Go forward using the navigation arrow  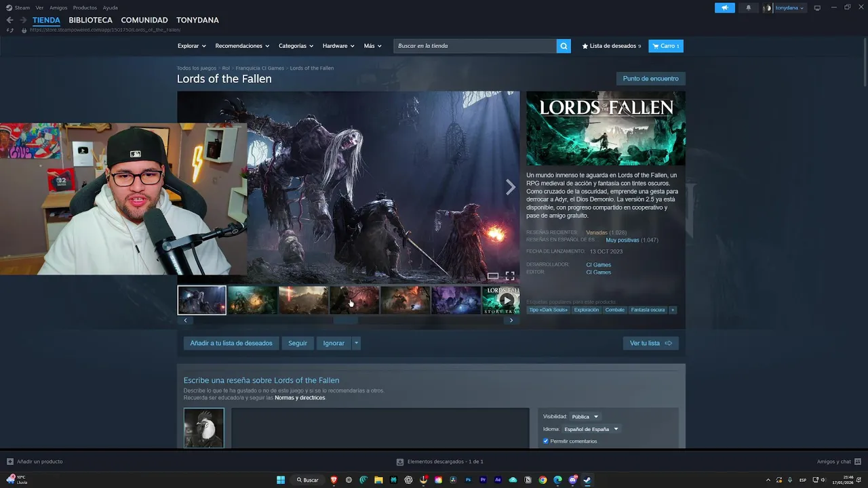[23, 20]
